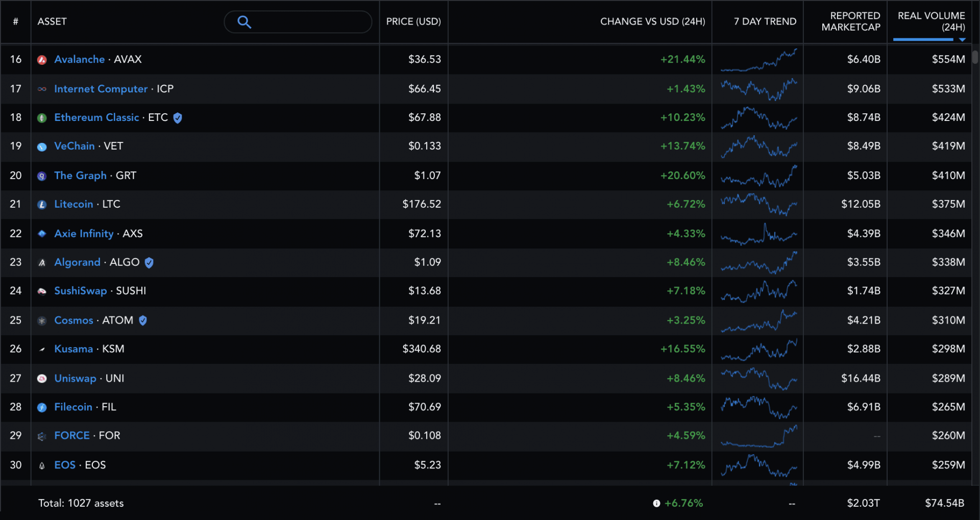Click the Algorand verified shield badge

pyautogui.click(x=149, y=262)
